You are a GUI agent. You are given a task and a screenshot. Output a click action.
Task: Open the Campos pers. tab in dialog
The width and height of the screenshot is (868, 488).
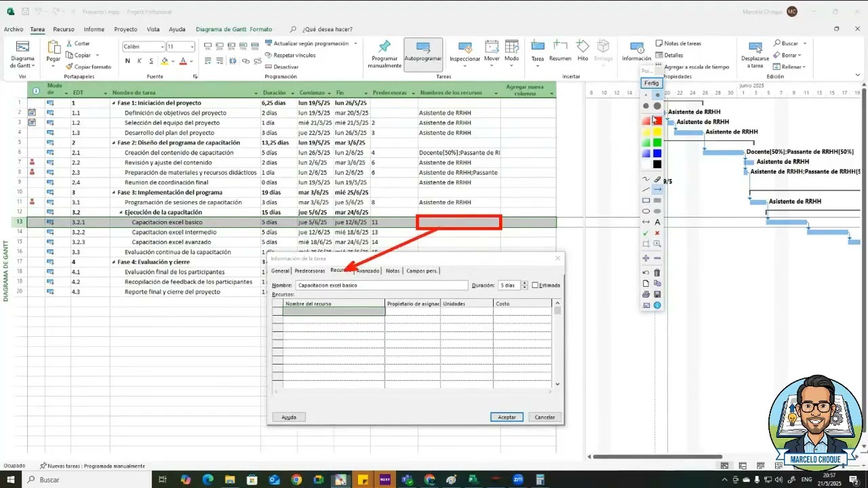pos(422,270)
